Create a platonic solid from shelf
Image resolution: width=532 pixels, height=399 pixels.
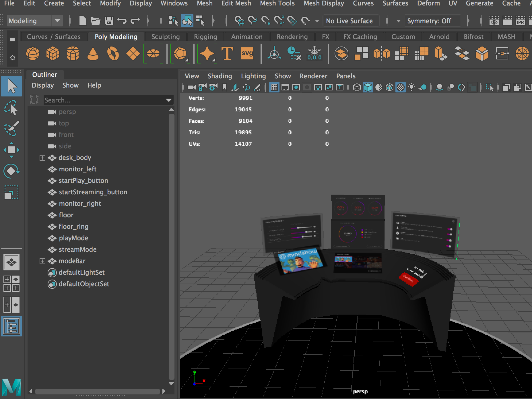coord(180,54)
